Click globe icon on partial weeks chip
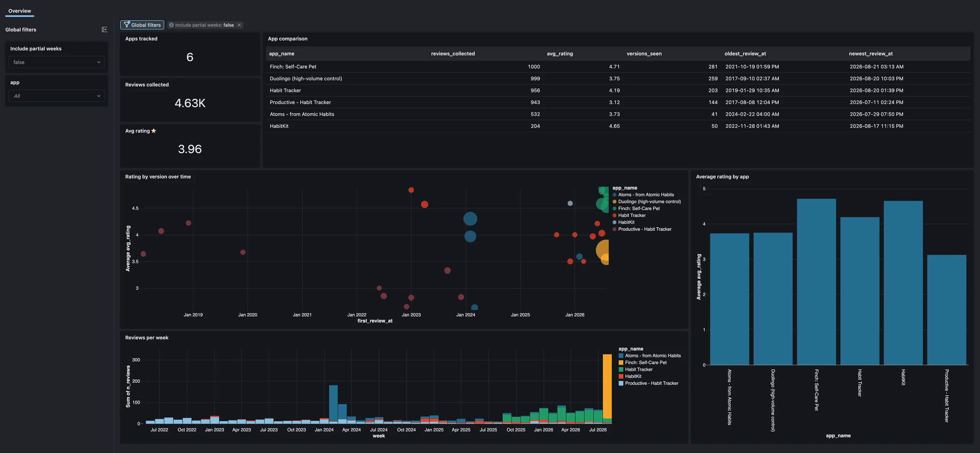Viewport: 980px width, 453px height. pos(171,25)
